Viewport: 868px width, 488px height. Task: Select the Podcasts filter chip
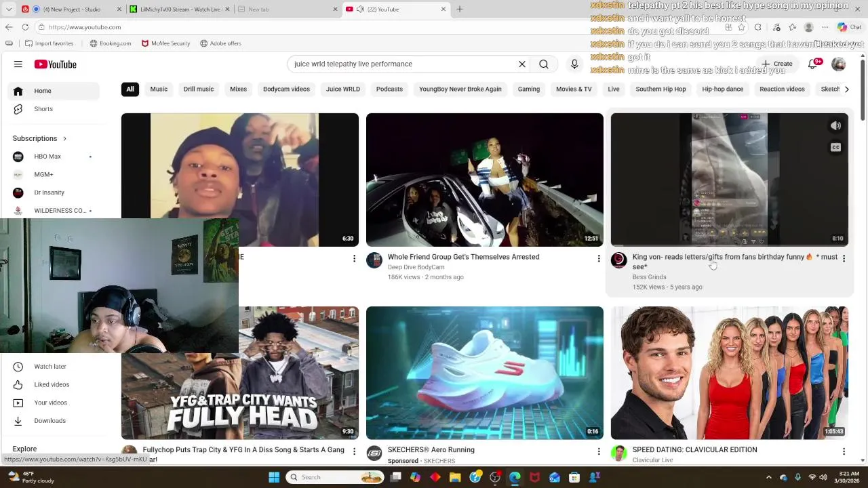(389, 89)
